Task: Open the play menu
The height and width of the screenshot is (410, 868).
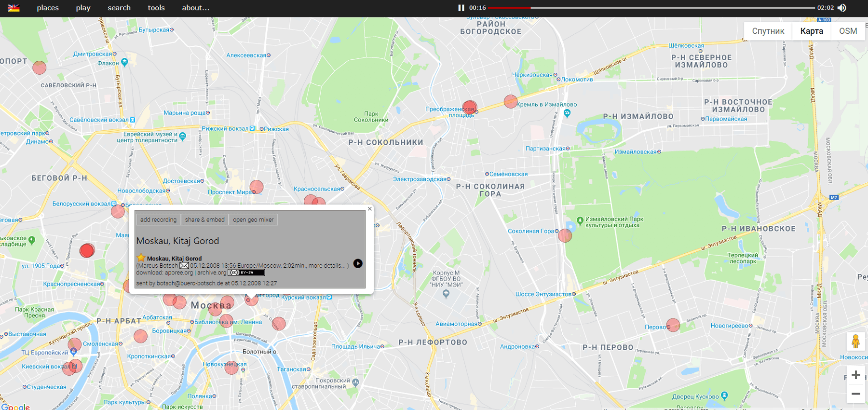Action: pos(83,8)
